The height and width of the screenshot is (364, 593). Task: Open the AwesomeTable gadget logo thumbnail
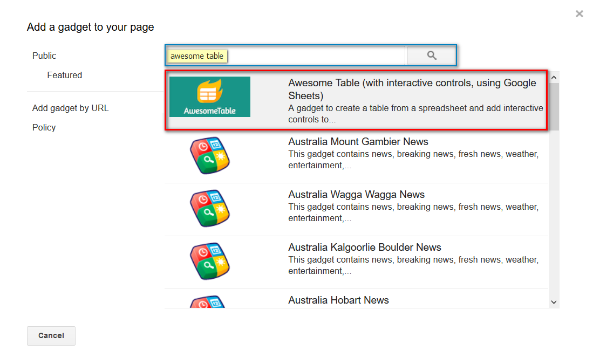point(210,97)
